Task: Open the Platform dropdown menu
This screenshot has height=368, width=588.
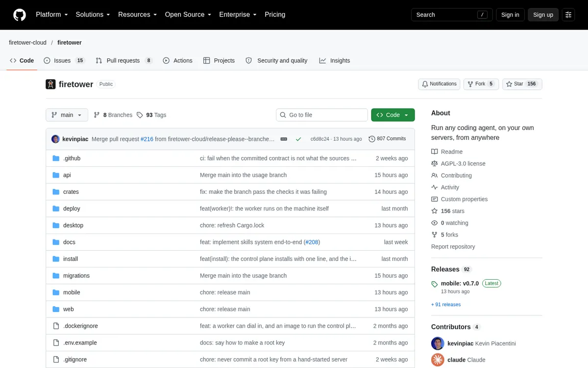Action: [52, 15]
